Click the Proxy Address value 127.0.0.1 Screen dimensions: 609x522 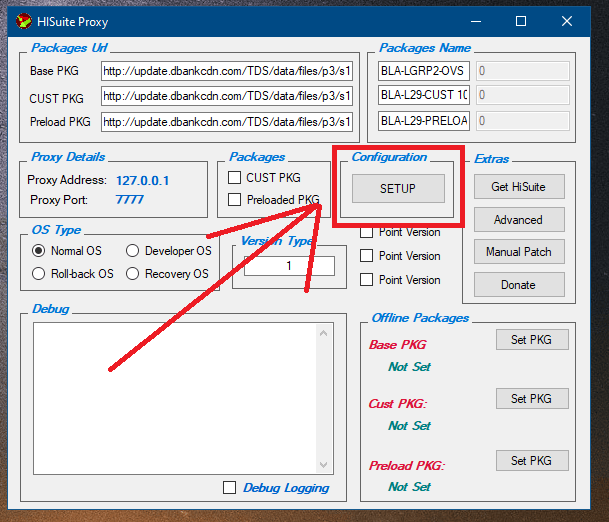point(143,181)
